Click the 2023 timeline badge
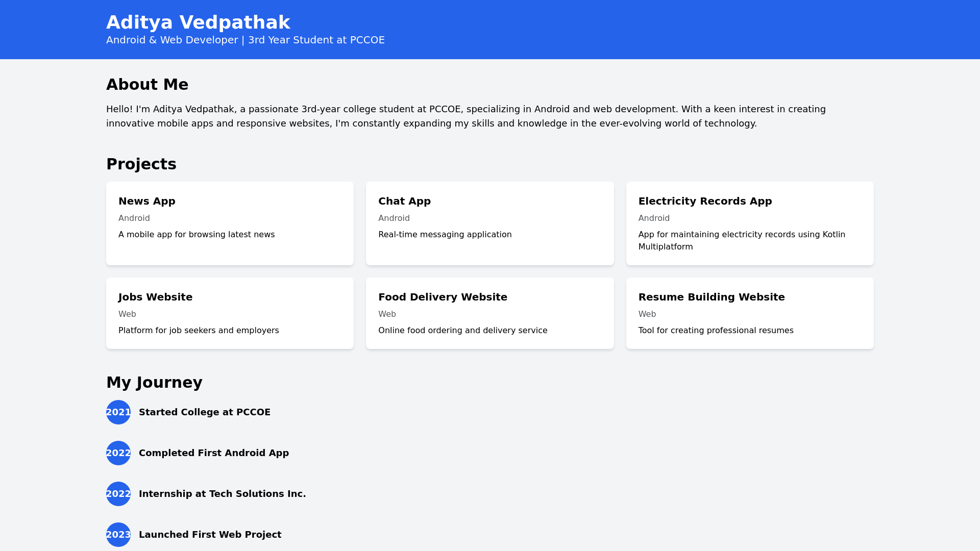Screen dimensions: 980x551 [118, 535]
